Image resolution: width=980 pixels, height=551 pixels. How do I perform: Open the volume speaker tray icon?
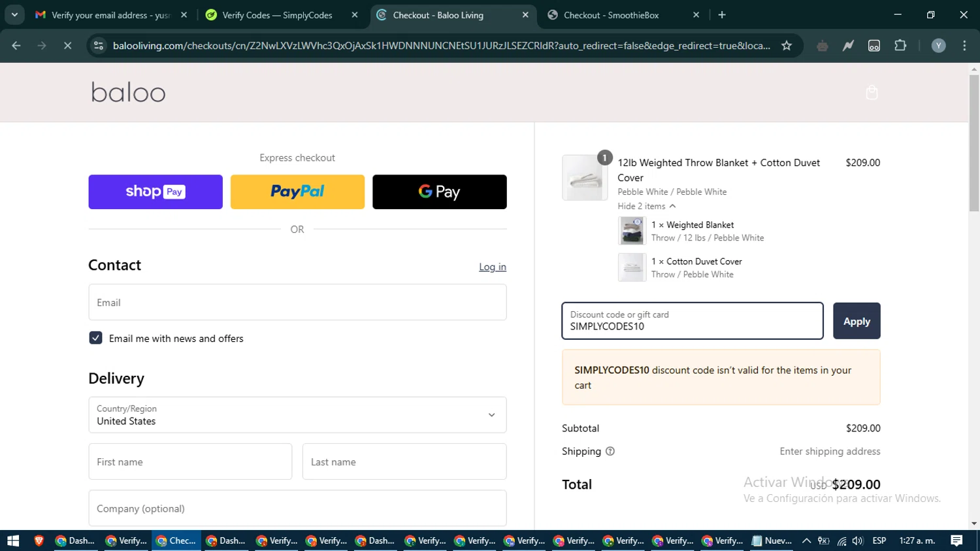pos(858,541)
